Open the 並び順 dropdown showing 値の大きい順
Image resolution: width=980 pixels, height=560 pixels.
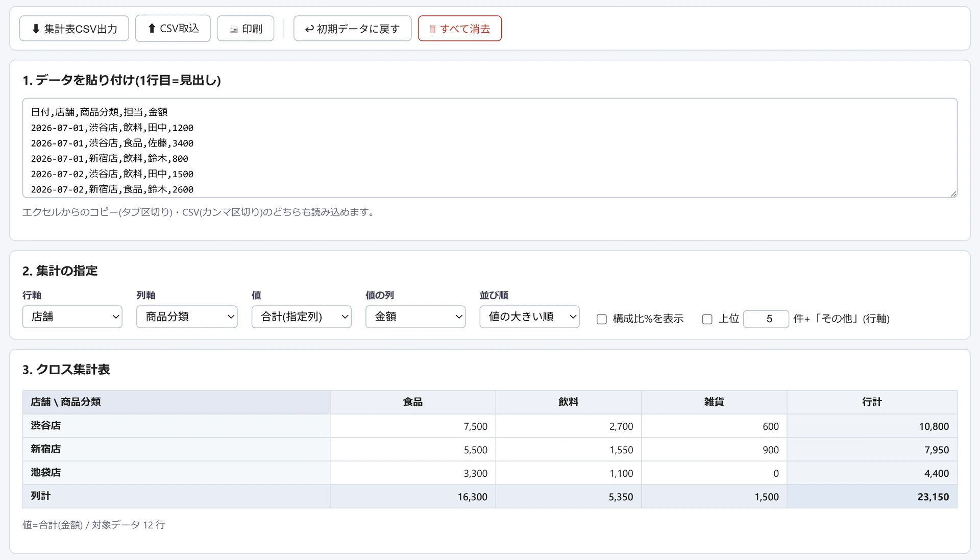pos(529,316)
